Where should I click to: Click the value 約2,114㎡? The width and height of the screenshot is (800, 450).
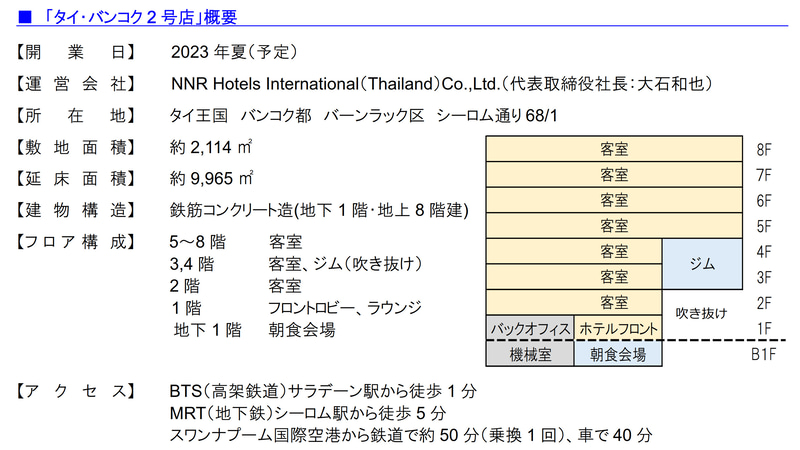point(211,147)
